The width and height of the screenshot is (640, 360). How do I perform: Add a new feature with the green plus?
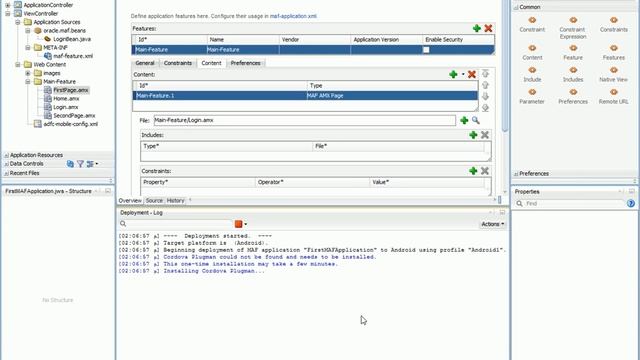point(476,28)
